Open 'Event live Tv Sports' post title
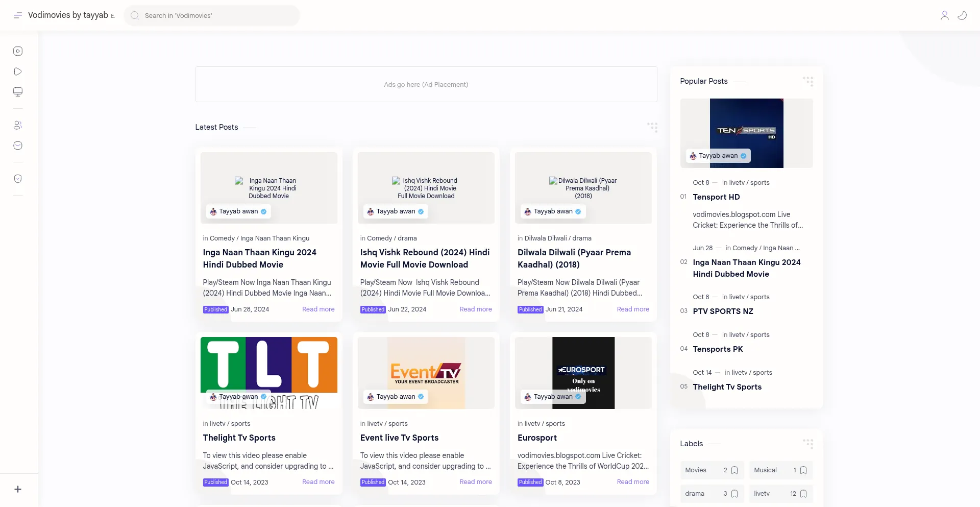 399,438
